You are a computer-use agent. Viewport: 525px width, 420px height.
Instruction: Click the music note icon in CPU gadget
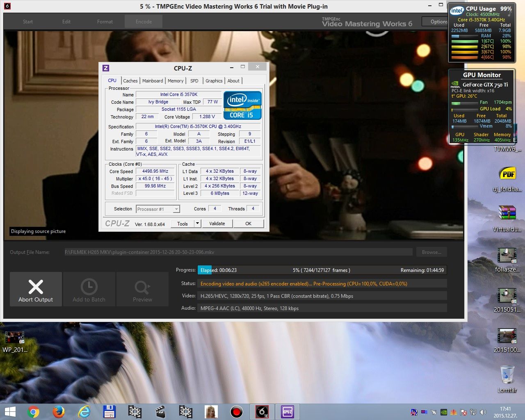509,14
